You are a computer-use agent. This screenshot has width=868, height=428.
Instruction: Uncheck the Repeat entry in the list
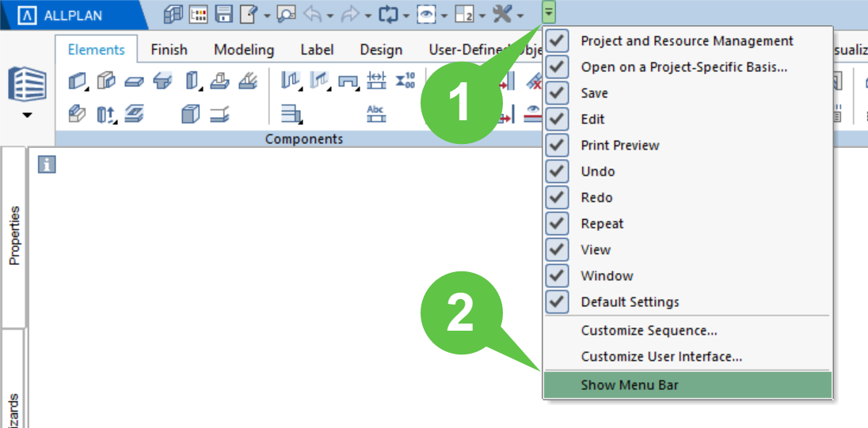(x=557, y=223)
